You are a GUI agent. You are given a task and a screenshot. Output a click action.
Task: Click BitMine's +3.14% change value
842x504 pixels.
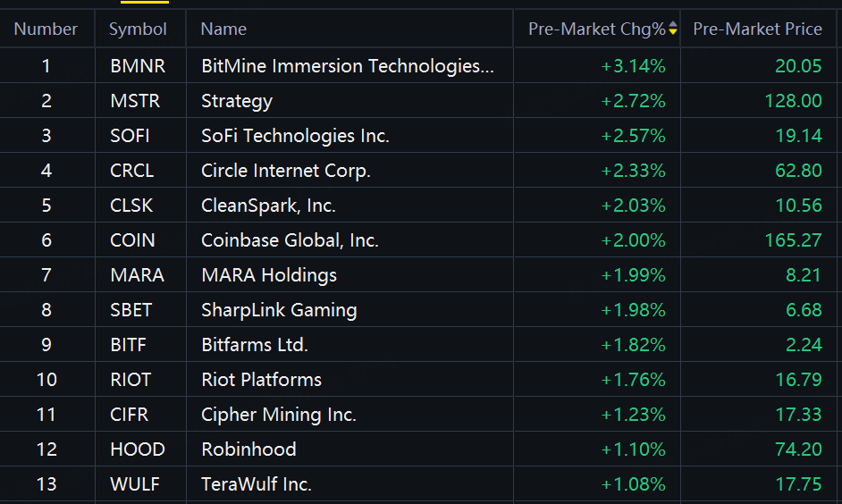click(x=633, y=66)
